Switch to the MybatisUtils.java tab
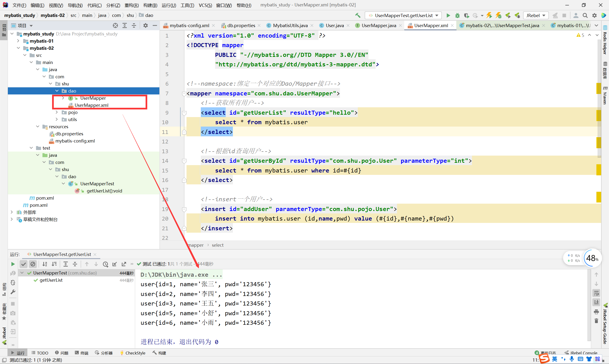 click(290, 25)
